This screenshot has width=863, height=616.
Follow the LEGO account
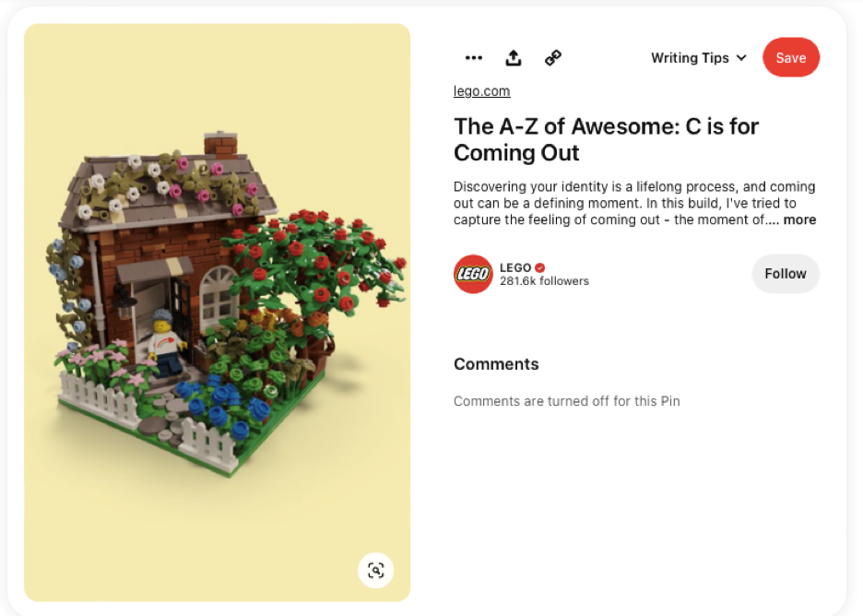[x=786, y=274]
